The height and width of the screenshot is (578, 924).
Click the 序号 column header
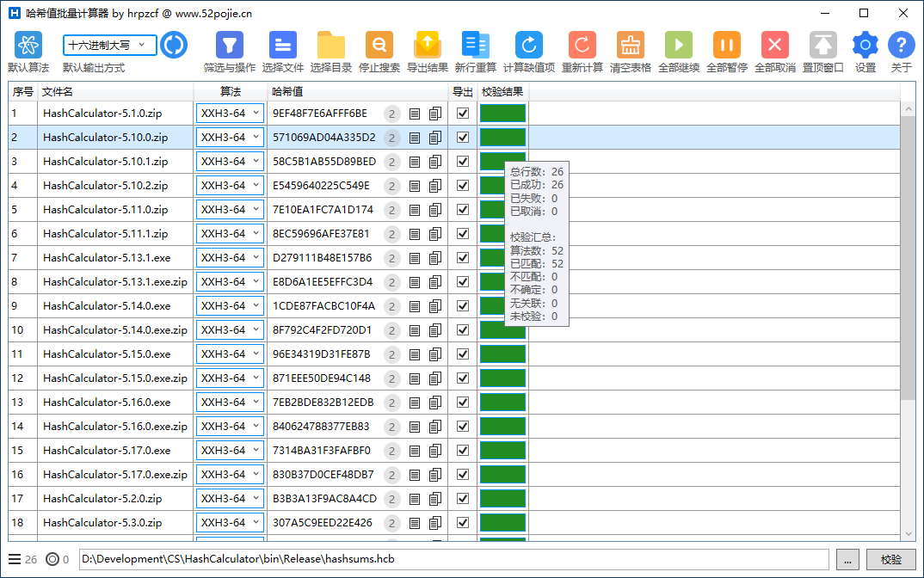(x=23, y=92)
